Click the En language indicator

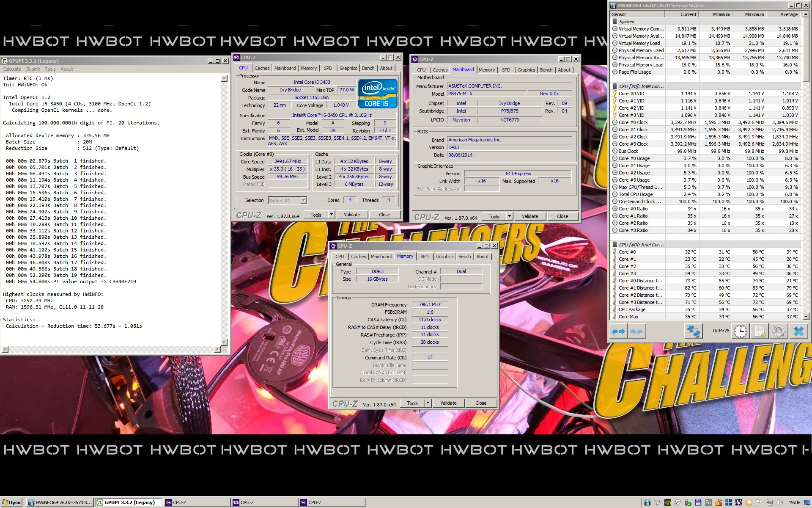[x=708, y=502]
